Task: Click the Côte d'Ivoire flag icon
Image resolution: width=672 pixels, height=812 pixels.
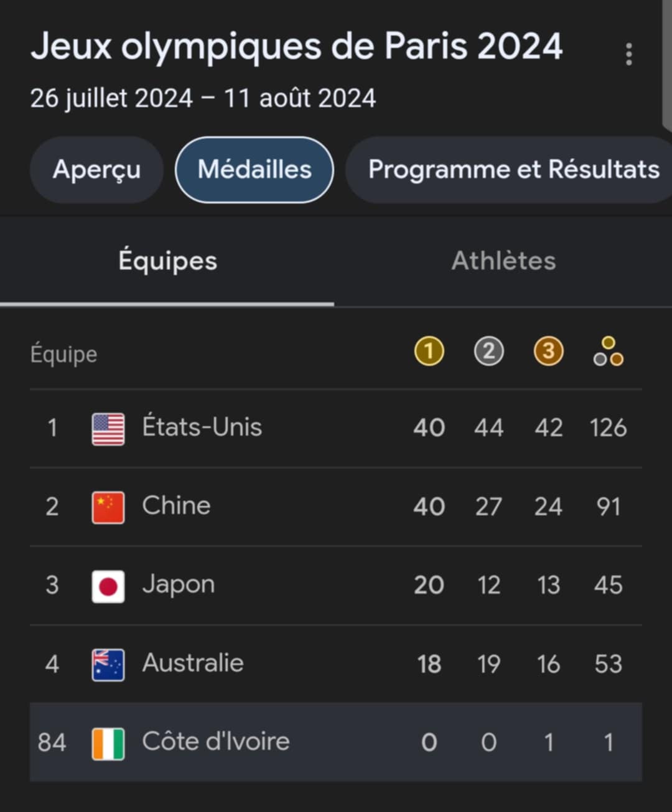Action: (108, 744)
